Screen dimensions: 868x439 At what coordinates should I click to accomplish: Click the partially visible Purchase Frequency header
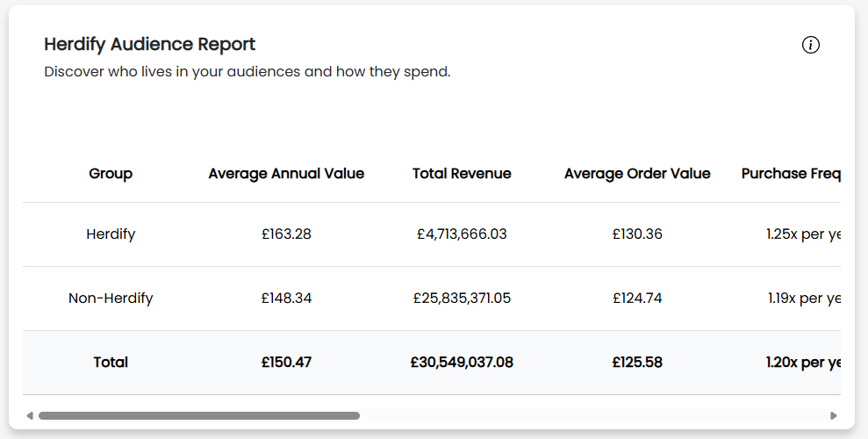click(790, 174)
